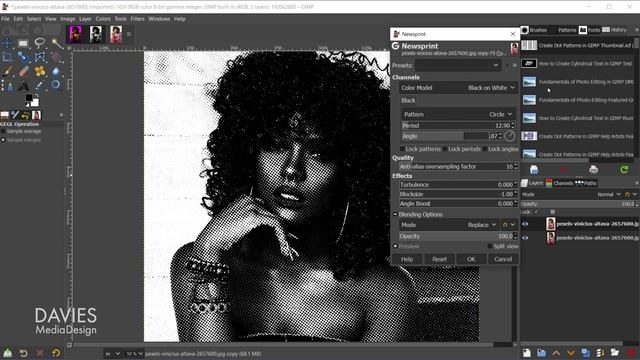The width and height of the screenshot is (640, 360).
Task: Enable Lock angles checkbox
Action: [x=484, y=149]
